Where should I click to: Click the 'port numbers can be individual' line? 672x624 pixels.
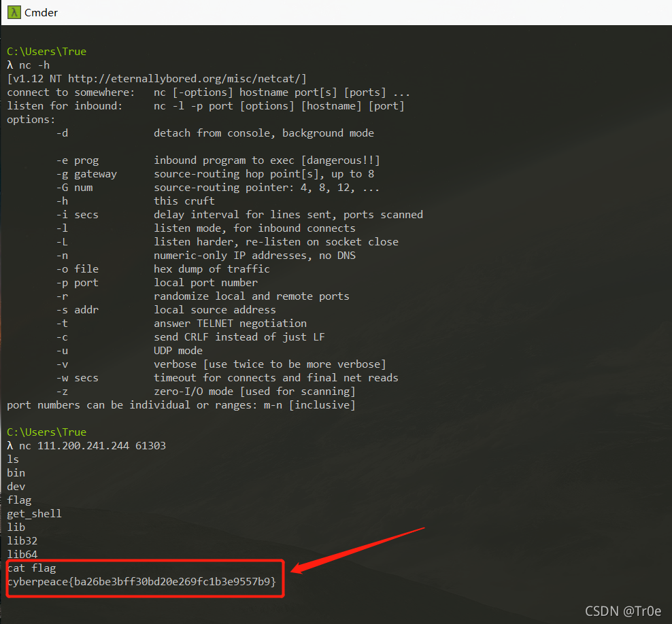(182, 405)
